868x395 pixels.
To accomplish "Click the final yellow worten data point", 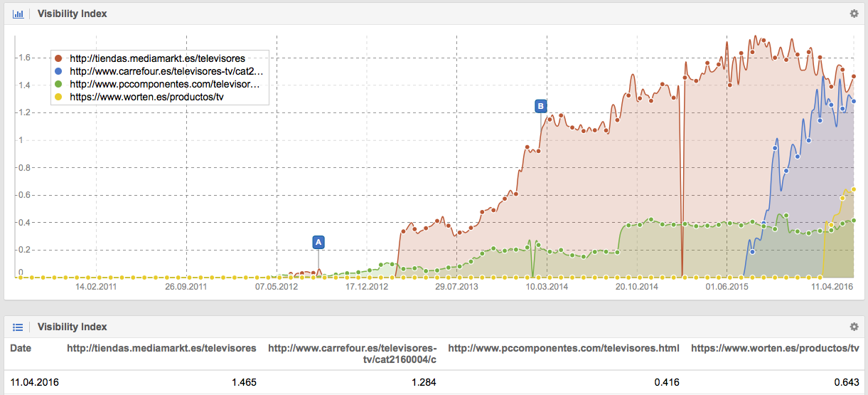I will (x=853, y=189).
